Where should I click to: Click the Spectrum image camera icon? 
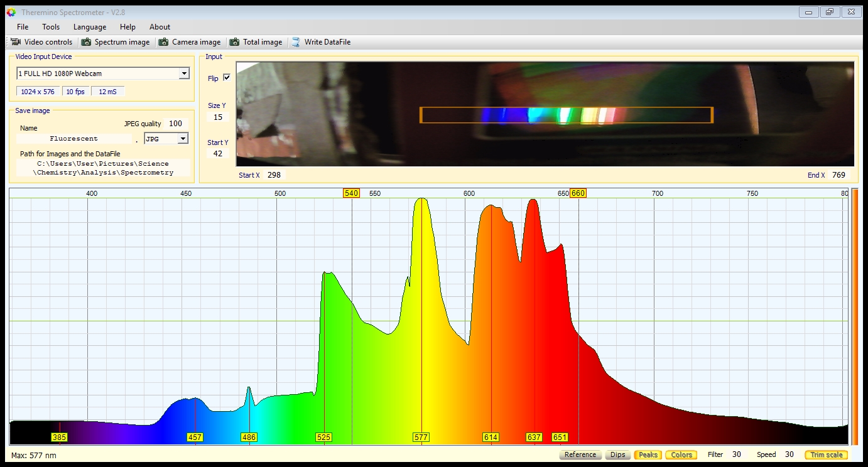(x=87, y=42)
